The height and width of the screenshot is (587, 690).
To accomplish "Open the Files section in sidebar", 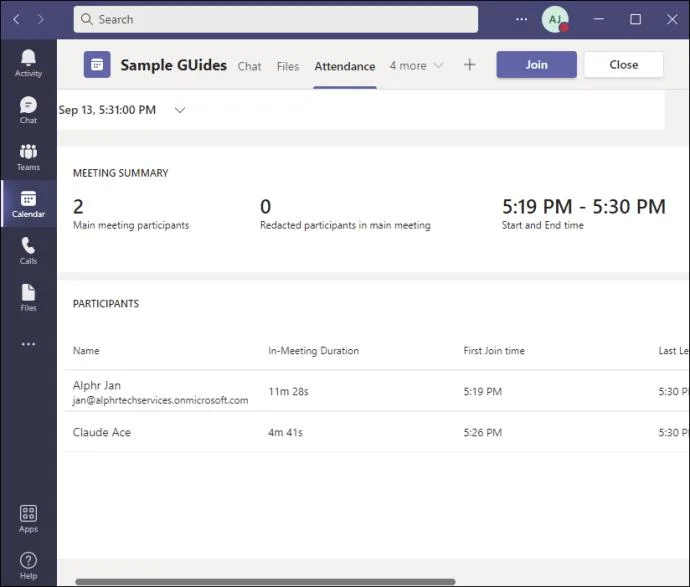I will (28, 298).
